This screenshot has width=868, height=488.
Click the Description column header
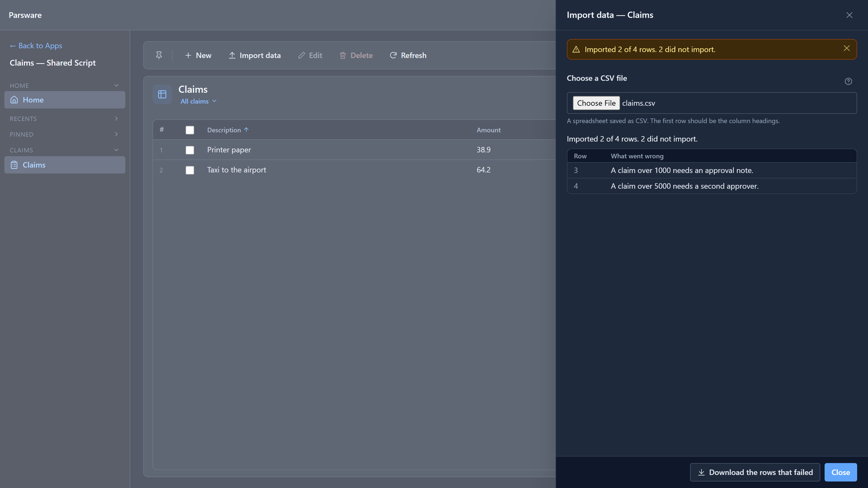(x=224, y=130)
